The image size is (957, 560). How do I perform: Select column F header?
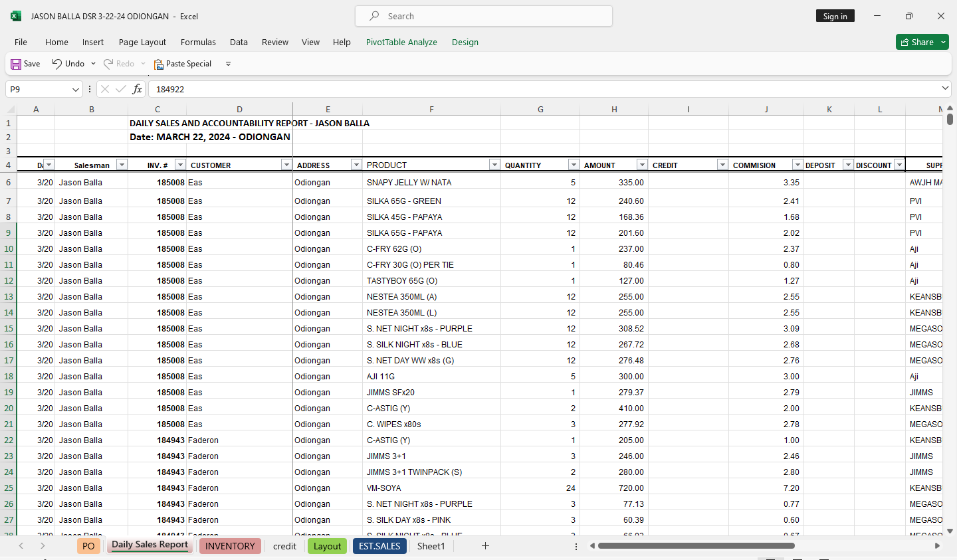[431, 109]
